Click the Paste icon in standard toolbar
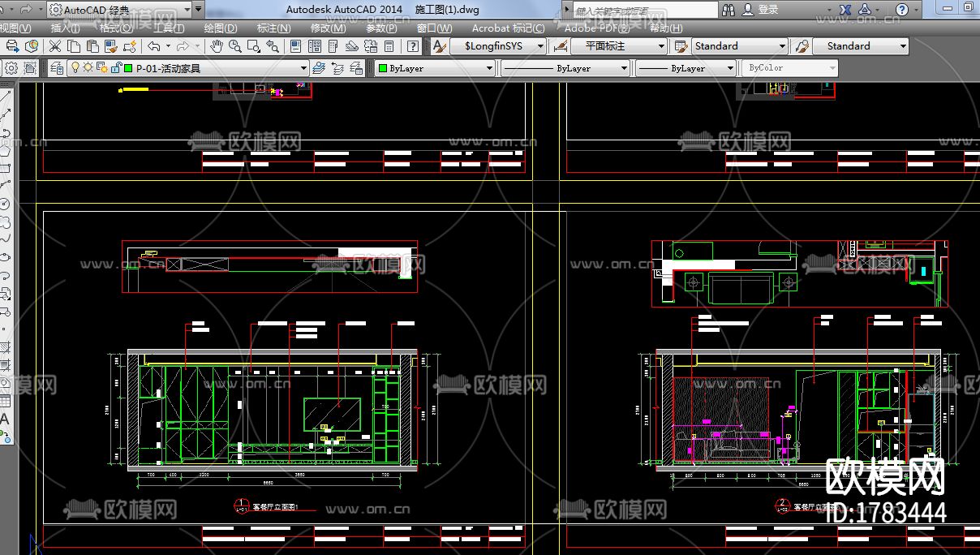 [x=92, y=46]
